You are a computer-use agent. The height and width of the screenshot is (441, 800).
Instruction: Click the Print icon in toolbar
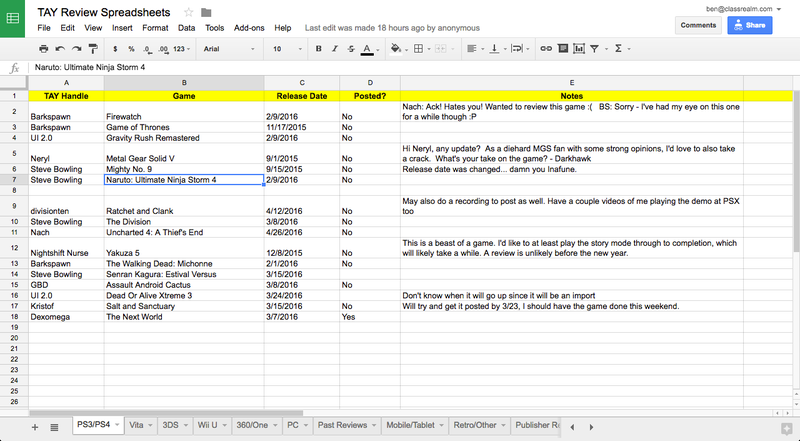44,49
